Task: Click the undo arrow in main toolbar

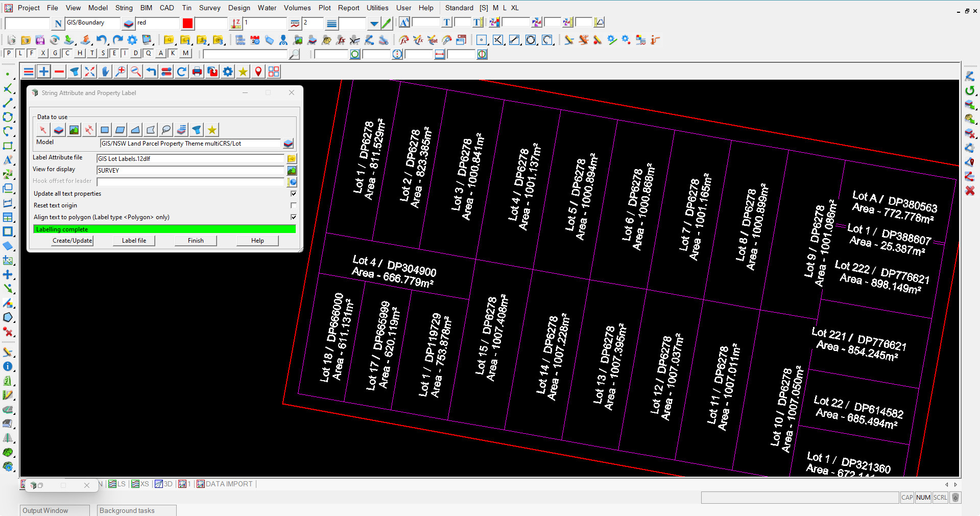Action: tap(102, 40)
